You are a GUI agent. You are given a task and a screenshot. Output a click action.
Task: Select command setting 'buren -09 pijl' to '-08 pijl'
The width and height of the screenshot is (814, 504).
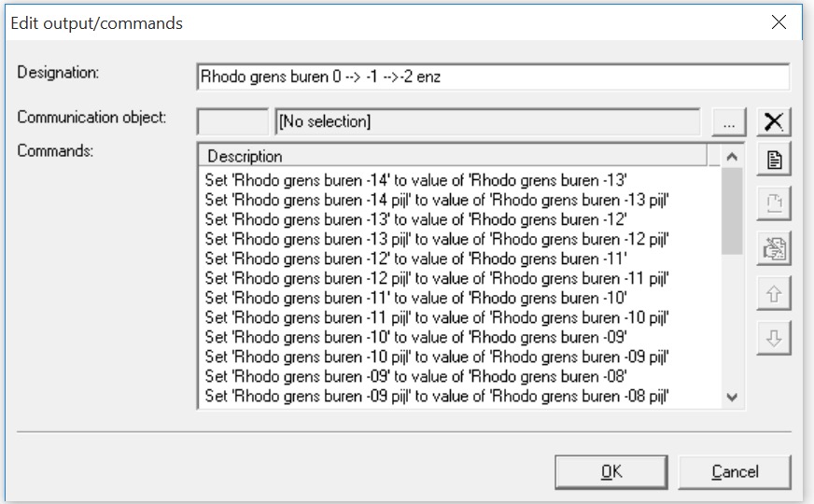coord(438,398)
